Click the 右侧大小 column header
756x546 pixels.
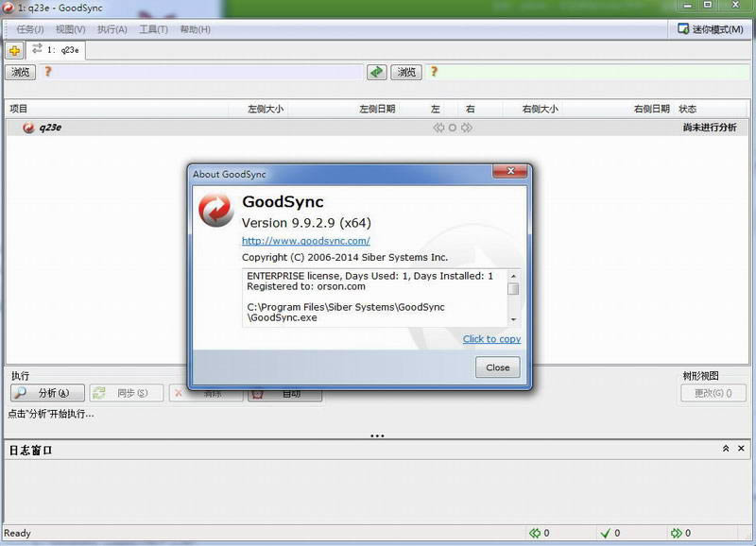point(541,109)
